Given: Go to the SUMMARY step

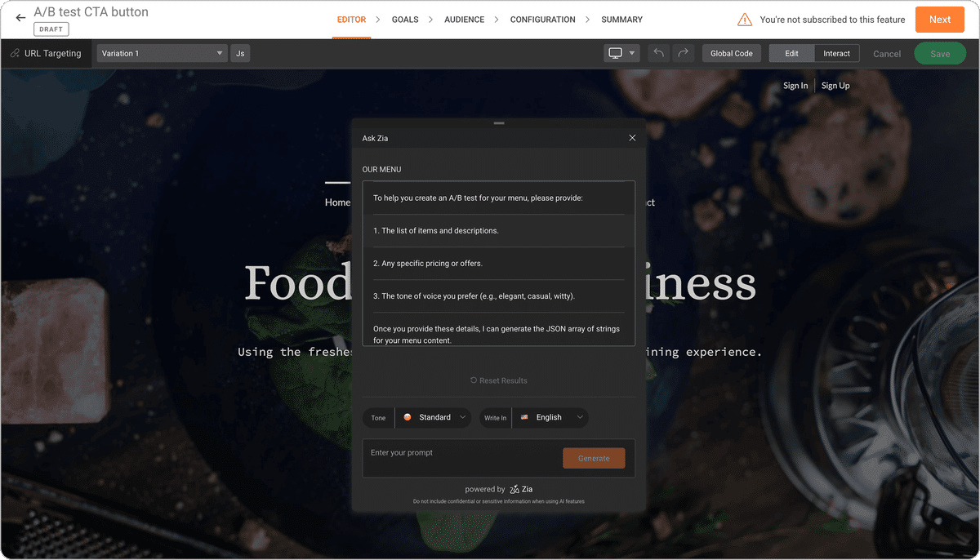Looking at the screenshot, I should tap(621, 20).
